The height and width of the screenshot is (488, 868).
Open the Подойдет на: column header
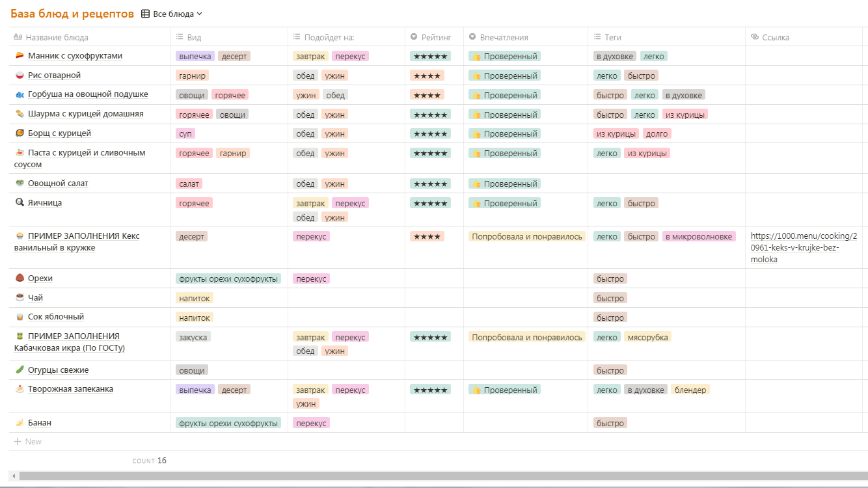[x=346, y=37]
